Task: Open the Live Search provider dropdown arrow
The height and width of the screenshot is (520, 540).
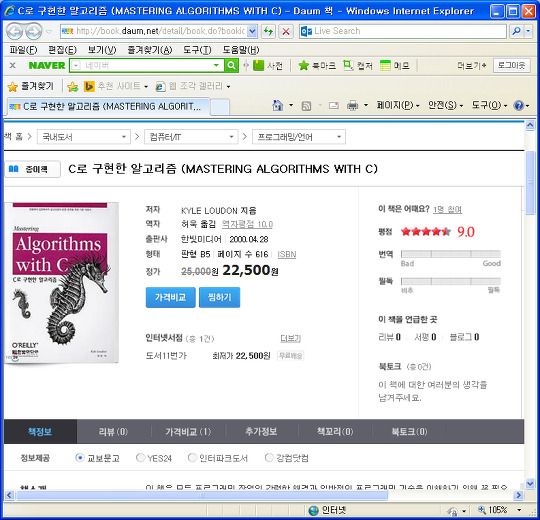Action: pos(528,32)
